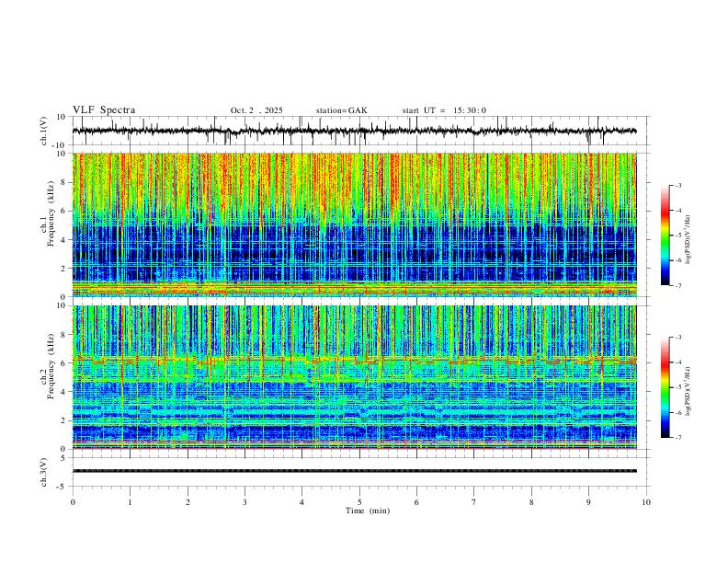The width and height of the screenshot is (728, 563).
Task: Click the ch.2 spectrogram color scale bar
Action: (665, 387)
